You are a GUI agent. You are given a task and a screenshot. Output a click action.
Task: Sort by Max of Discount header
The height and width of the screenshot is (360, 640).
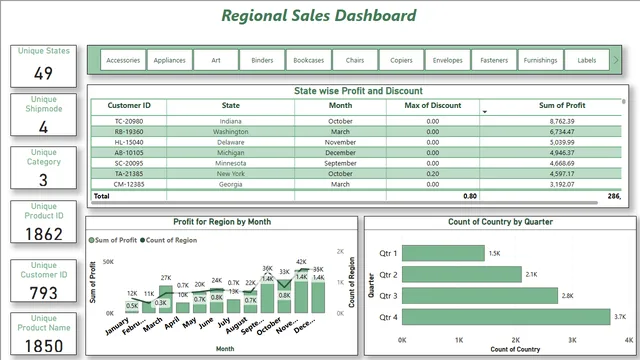tap(433, 105)
